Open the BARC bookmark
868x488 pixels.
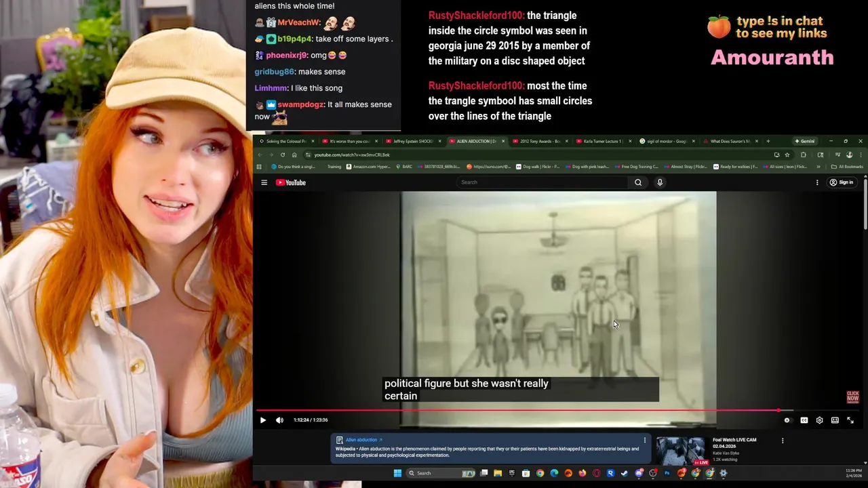point(404,167)
